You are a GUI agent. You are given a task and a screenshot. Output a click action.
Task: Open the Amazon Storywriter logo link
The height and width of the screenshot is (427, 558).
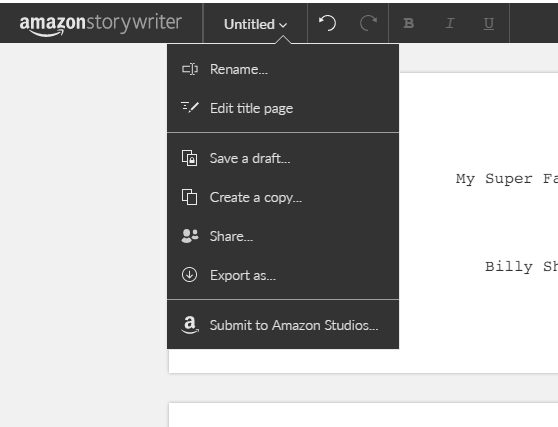[101, 25]
